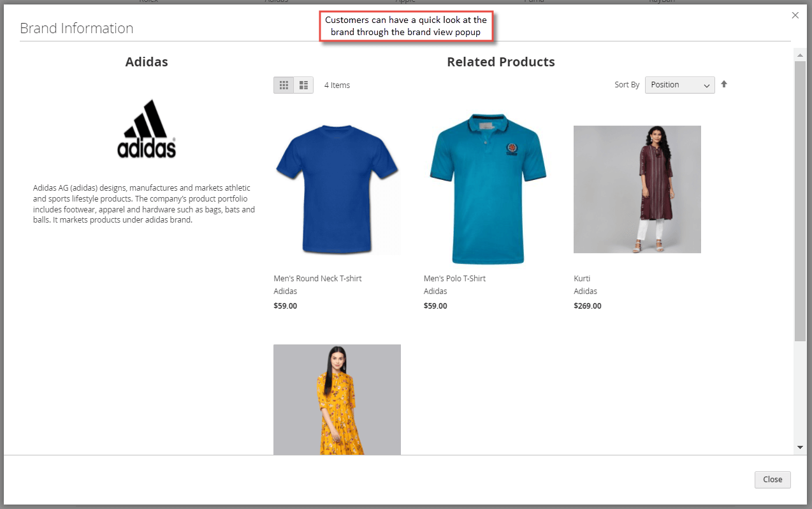
Task: Toggle the ascending sort direction arrow
Action: tap(724, 84)
